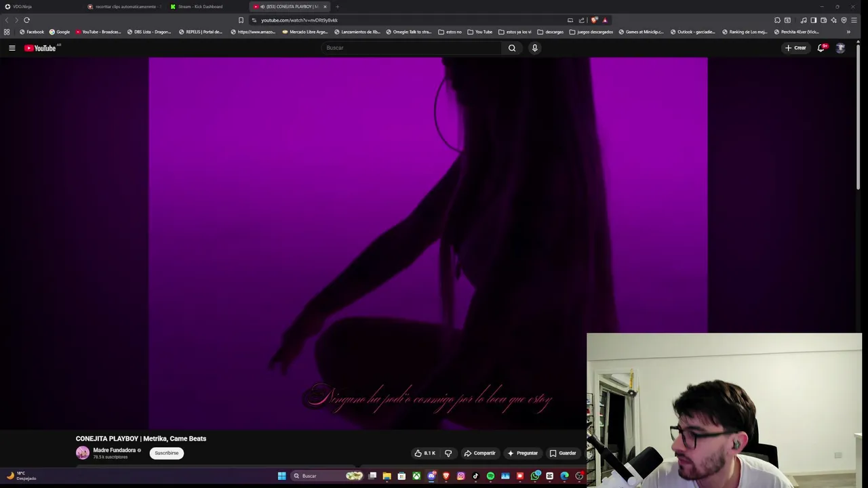Image resolution: width=868 pixels, height=488 pixels.
Task: Click the video title CONEJITA PLAYBOY
Action: tap(140, 439)
